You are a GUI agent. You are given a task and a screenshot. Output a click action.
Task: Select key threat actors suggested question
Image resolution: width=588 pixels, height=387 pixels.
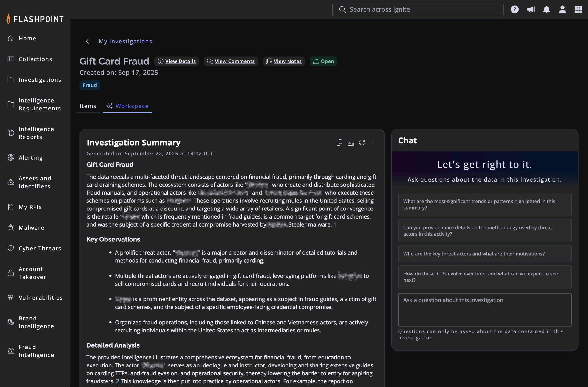[x=484, y=254]
